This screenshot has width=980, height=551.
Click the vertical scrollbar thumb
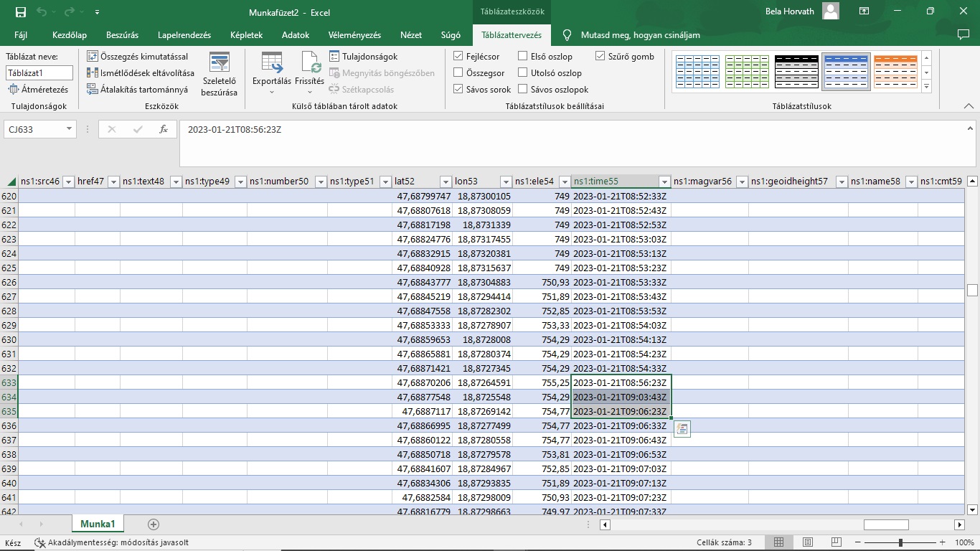click(x=972, y=290)
